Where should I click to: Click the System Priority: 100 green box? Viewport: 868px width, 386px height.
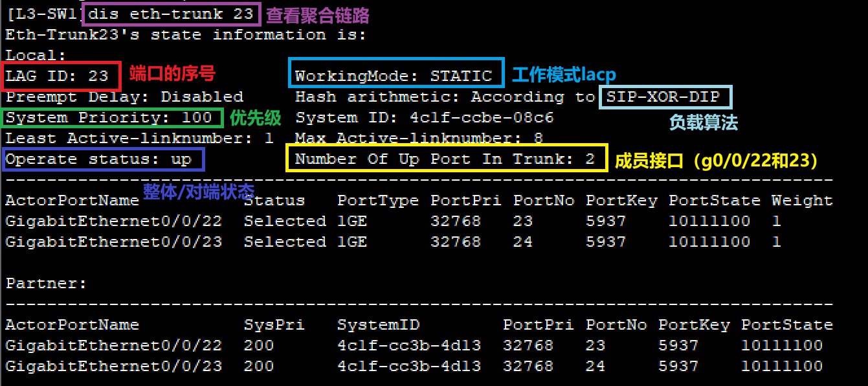click(x=111, y=117)
